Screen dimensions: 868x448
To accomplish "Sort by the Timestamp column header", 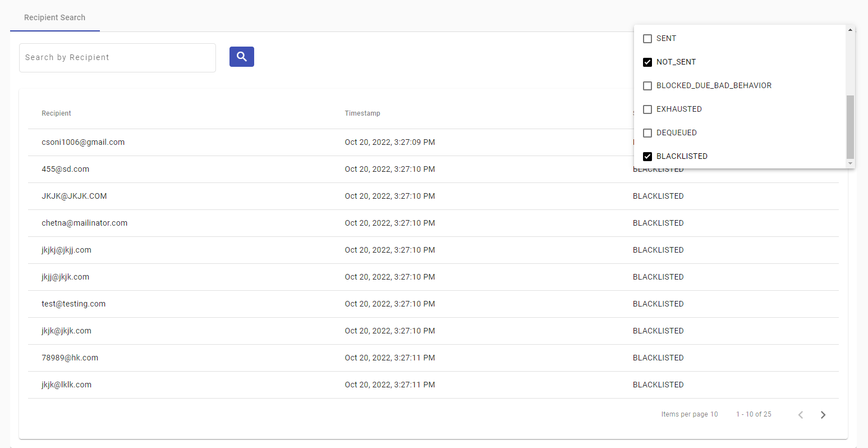I will point(362,113).
